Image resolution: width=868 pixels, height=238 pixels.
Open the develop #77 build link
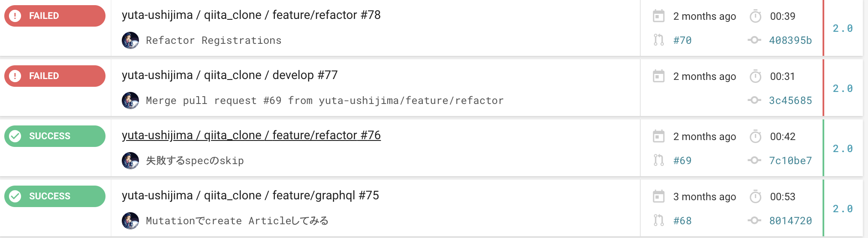[229, 75]
